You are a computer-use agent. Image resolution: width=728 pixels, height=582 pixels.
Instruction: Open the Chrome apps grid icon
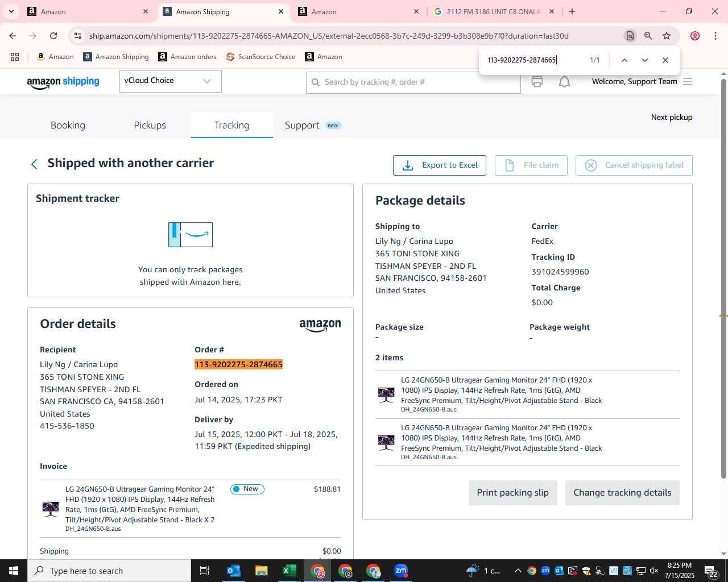click(x=15, y=57)
